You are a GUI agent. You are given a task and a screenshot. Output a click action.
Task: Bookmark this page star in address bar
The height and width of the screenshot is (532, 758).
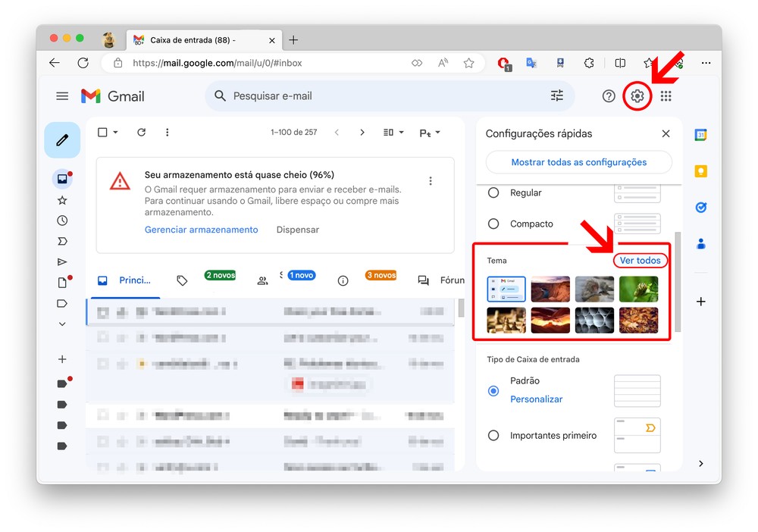468,63
